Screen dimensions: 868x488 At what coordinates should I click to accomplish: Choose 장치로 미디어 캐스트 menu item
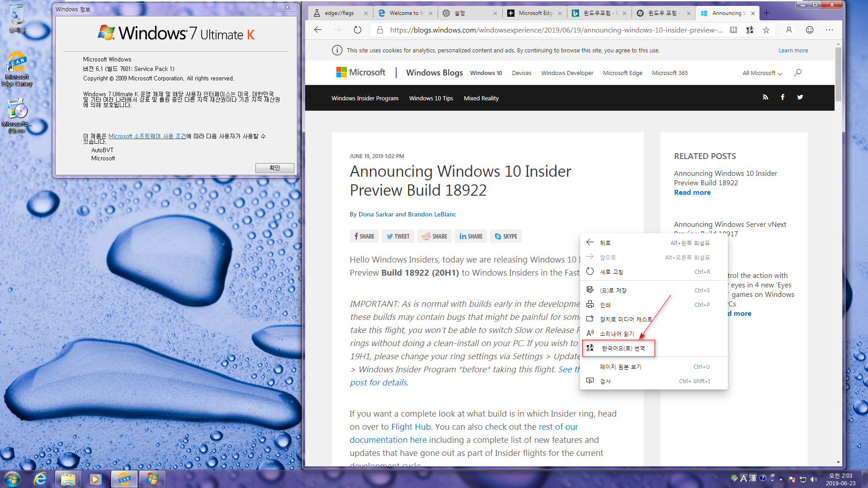(654, 319)
